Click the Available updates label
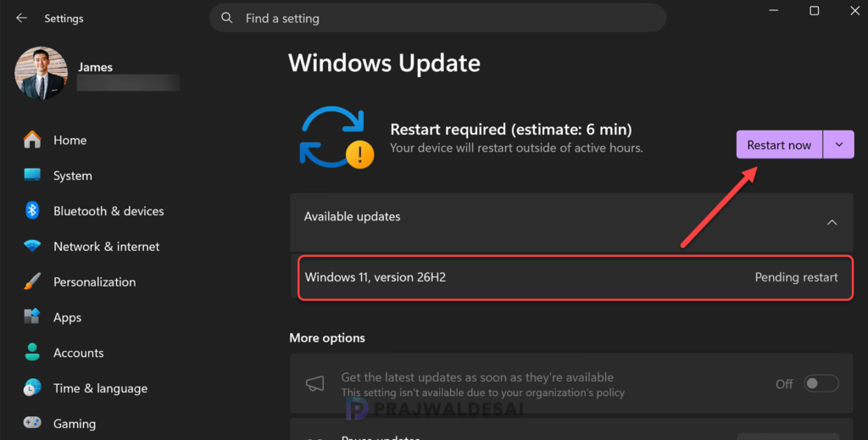 [352, 216]
